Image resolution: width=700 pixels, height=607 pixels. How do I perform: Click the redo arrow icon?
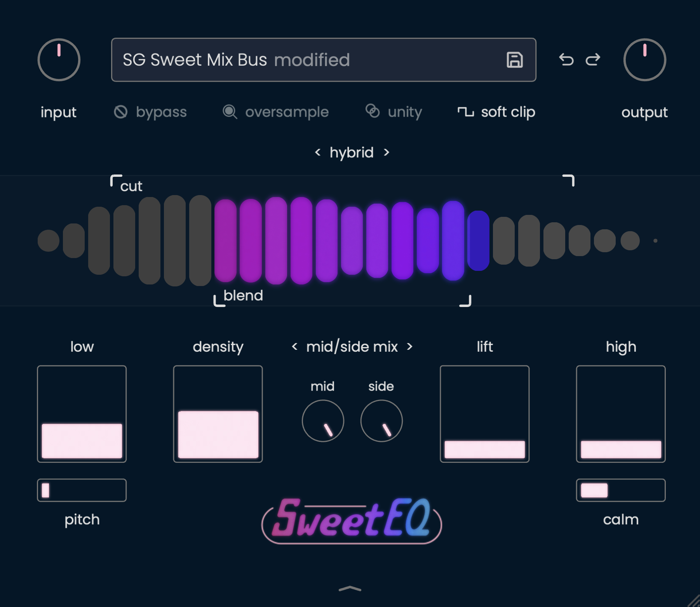tap(593, 59)
